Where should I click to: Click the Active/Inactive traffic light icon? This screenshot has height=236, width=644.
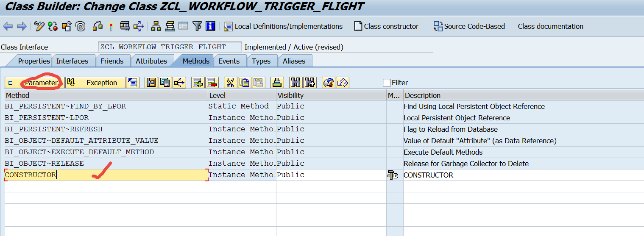click(x=53, y=26)
